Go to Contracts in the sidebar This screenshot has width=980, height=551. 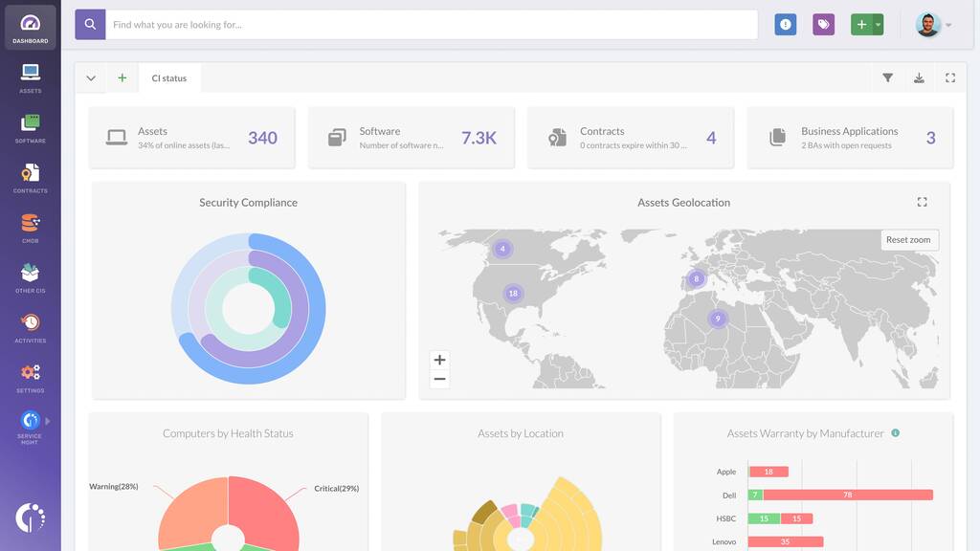tap(30, 176)
